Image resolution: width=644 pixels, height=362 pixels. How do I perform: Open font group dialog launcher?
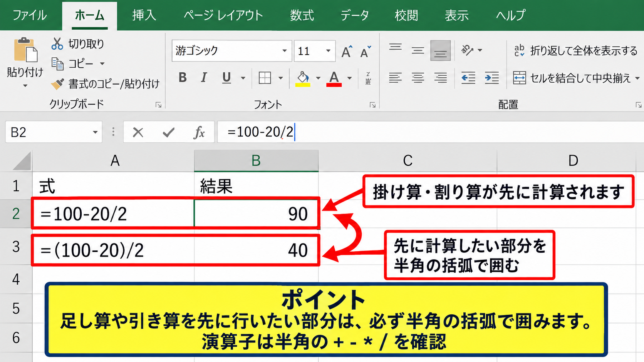[372, 105]
